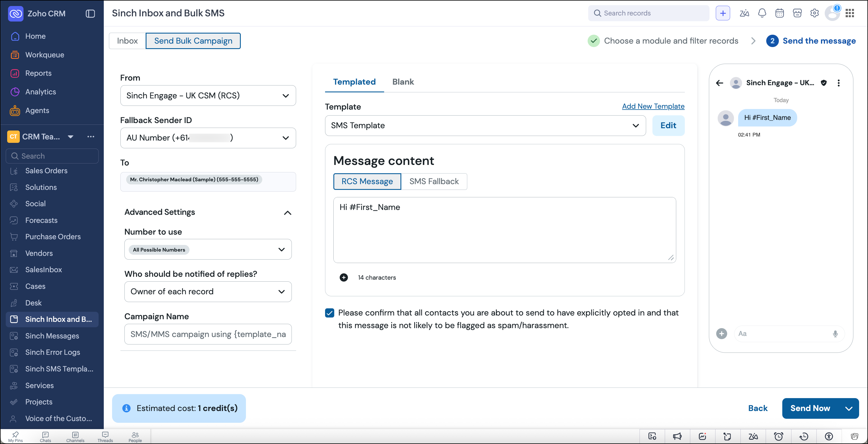The height and width of the screenshot is (444, 868).
Task: Go to Choose a module step
Action: coord(663,41)
